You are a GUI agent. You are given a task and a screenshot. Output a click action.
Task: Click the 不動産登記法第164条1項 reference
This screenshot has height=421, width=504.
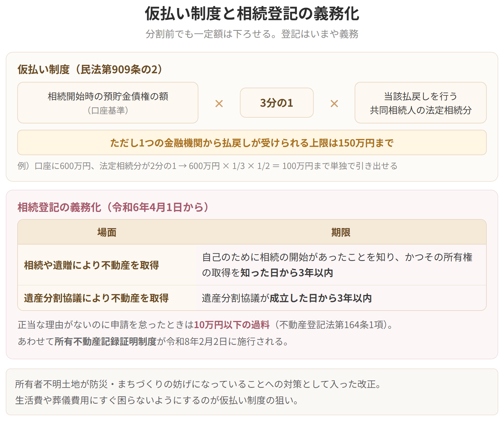[331, 325]
